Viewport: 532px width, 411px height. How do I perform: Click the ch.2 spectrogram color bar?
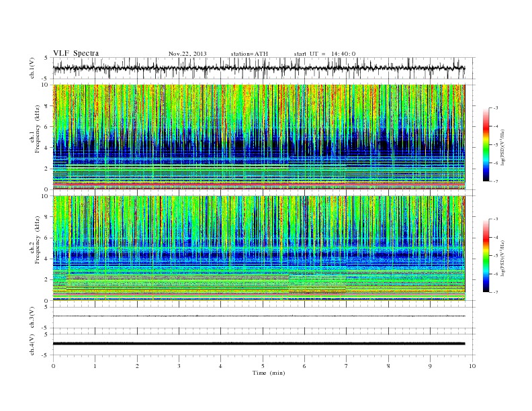point(486,255)
